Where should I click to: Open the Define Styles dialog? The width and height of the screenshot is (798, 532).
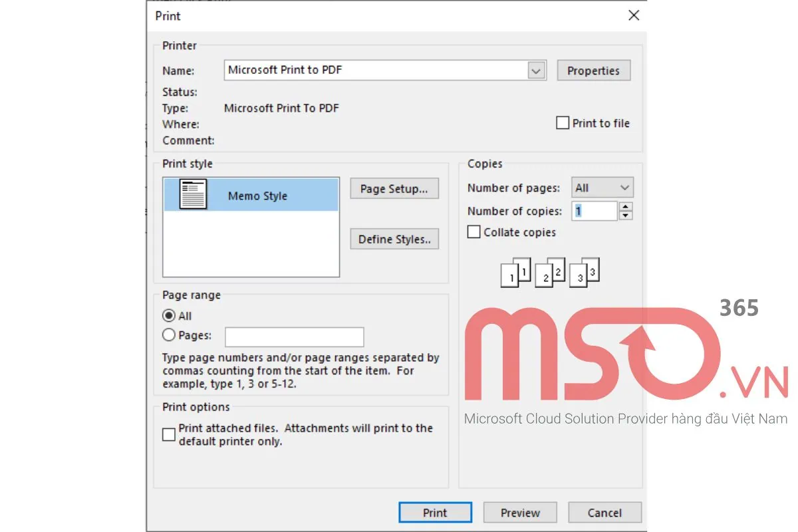click(394, 239)
